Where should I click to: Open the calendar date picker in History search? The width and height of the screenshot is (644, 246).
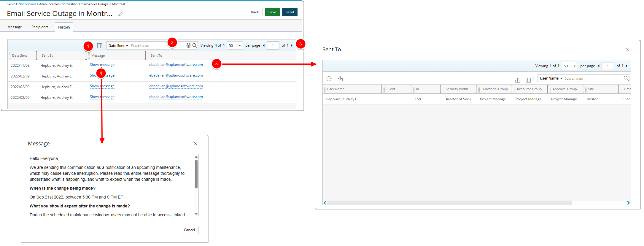click(x=188, y=46)
